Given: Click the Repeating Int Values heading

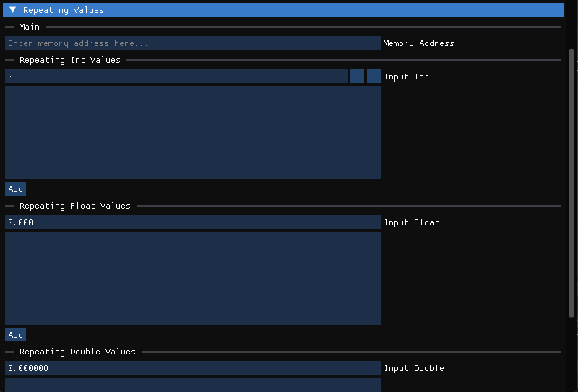Looking at the screenshot, I should click(69, 60).
